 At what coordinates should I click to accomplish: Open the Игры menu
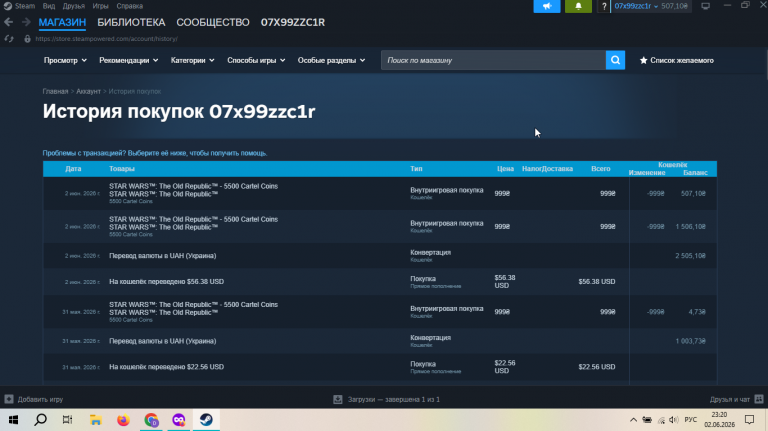coord(100,6)
